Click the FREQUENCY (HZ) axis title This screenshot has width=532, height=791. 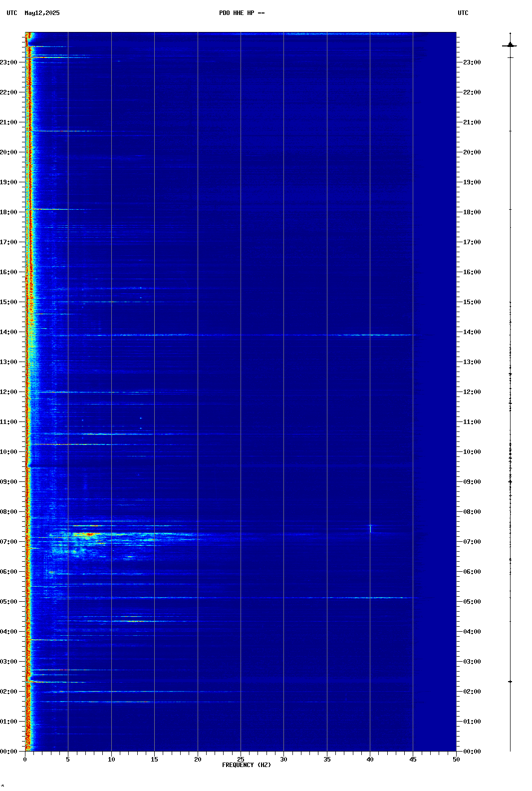point(247,765)
